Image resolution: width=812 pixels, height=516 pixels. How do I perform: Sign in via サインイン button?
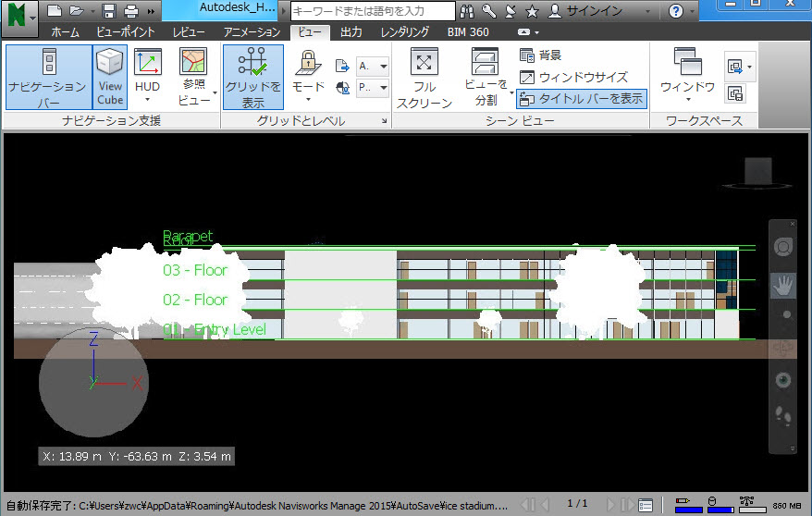(x=585, y=11)
